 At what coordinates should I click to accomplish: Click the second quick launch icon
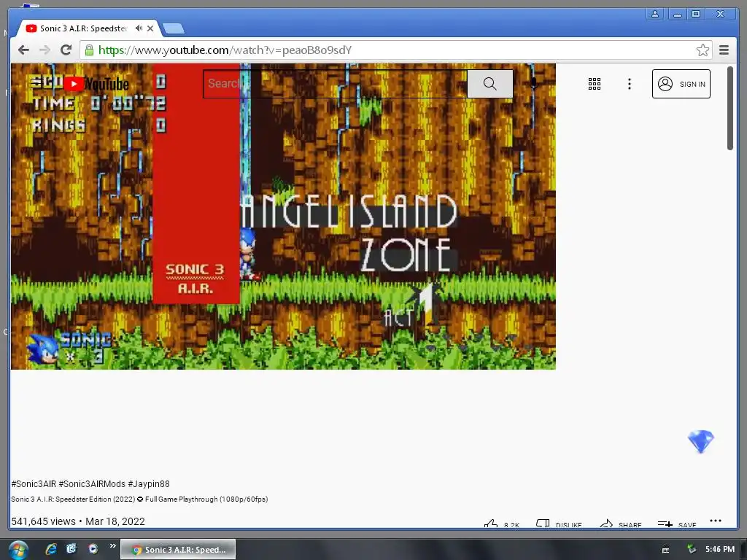pos(71,549)
